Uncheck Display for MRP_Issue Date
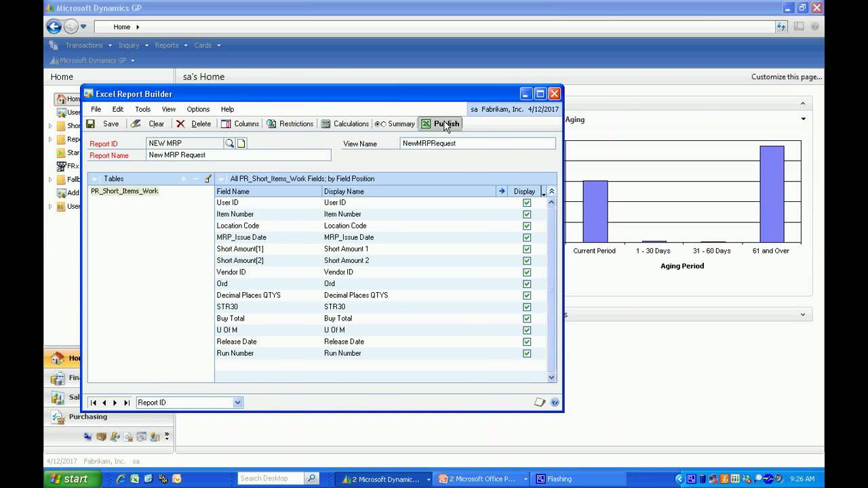Image resolution: width=868 pixels, height=488 pixels. click(x=527, y=237)
